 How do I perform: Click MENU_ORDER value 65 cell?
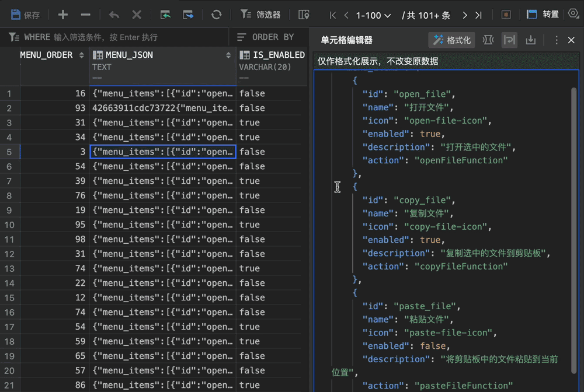[x=54, y=356]
